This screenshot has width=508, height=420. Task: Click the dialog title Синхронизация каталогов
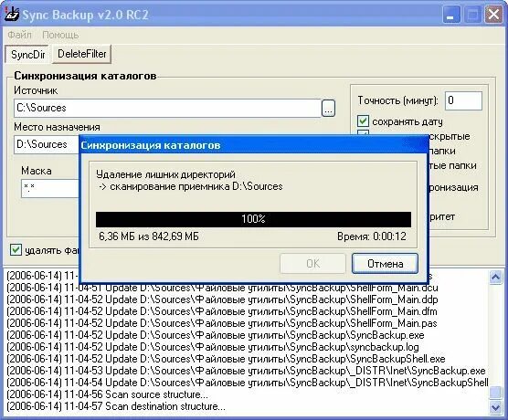[x=151, y=145]
